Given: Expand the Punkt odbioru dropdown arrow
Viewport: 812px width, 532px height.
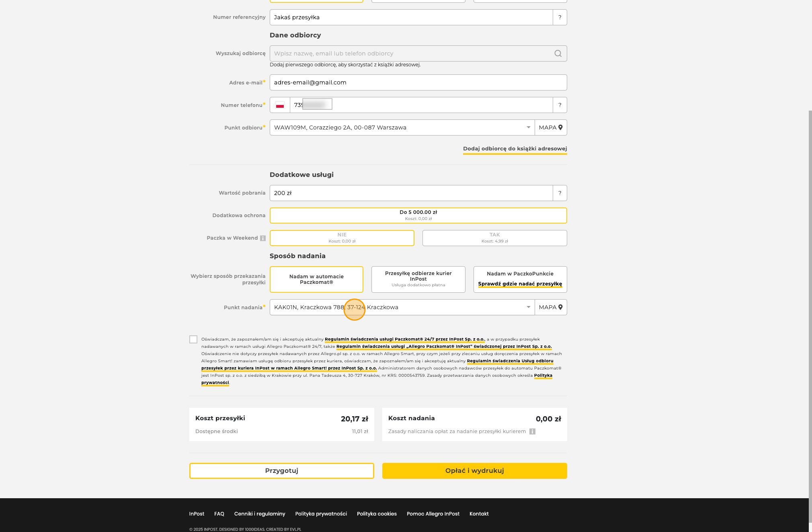Looking at the screenshot, I should tap(528, 127).
